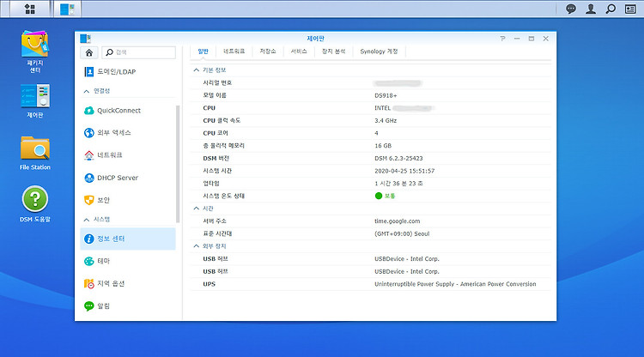Click the uptime value 1 시간 36 분 23 초
Image resolution: width=644 pixels, height=357 pixels.
coord(398,184)
